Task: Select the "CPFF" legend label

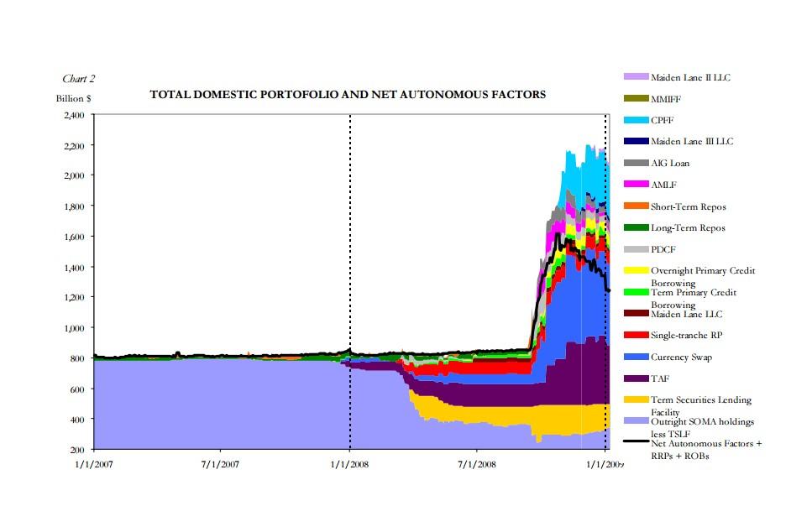Action: coord(662,120)
